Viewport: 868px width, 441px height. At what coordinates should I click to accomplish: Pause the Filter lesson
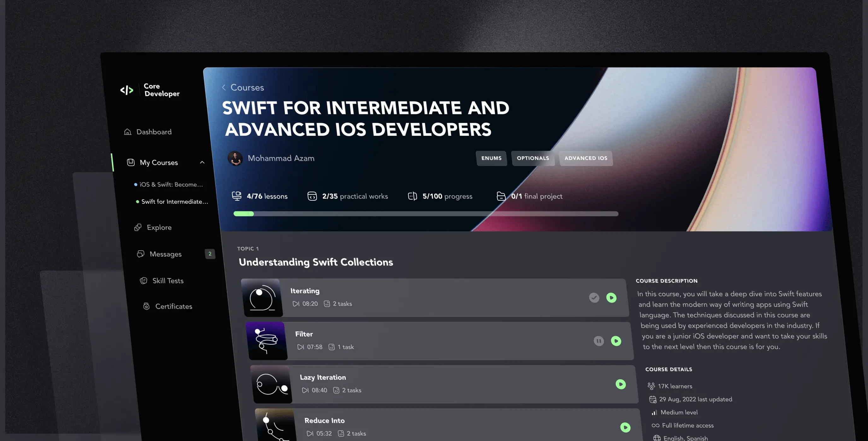(599, 341)
